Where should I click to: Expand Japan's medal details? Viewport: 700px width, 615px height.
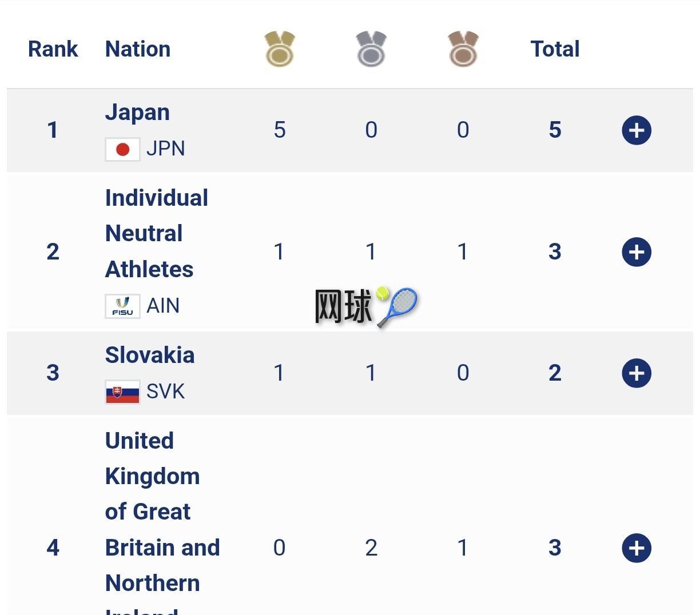pos(637,130)
